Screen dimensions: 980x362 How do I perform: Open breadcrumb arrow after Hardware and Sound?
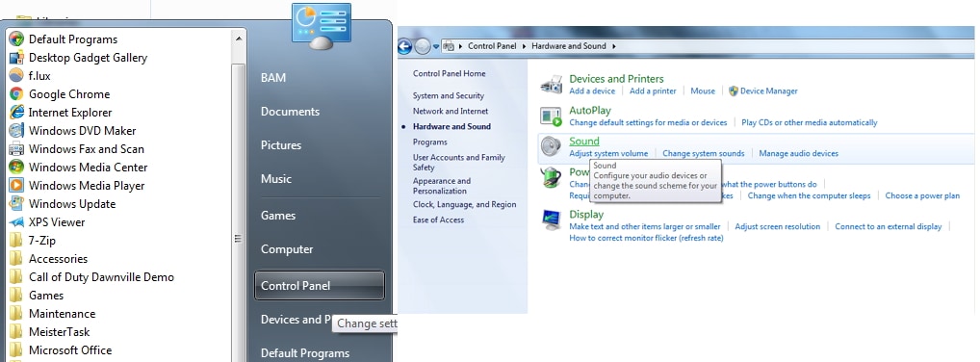[x=614, y=46]
